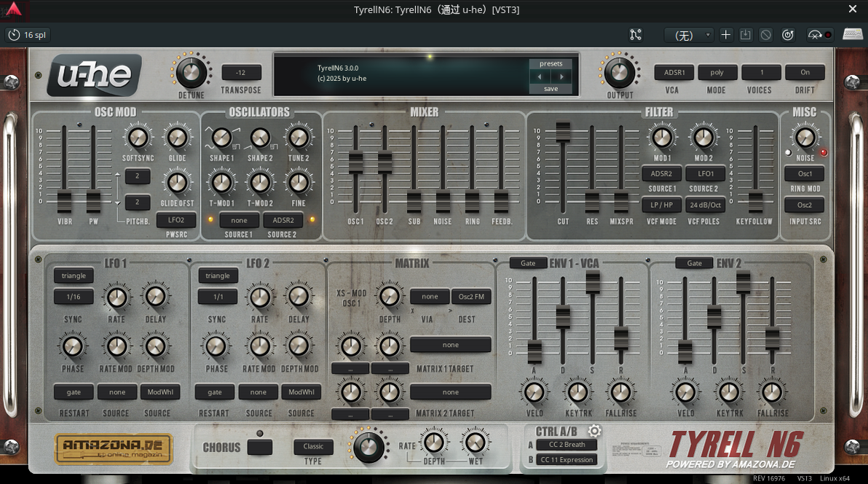The height and width of the screenshot is (484, 868).
Task: Click the GLIDE knob
Action: pyautogui.click(x=177, y=137)
